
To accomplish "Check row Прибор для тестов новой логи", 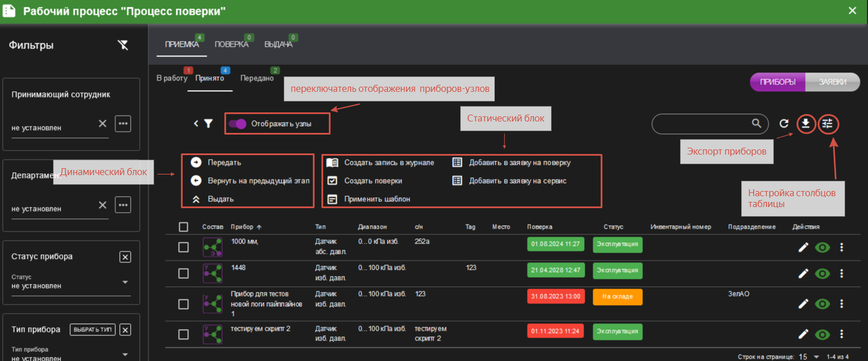I will point(183,304).
